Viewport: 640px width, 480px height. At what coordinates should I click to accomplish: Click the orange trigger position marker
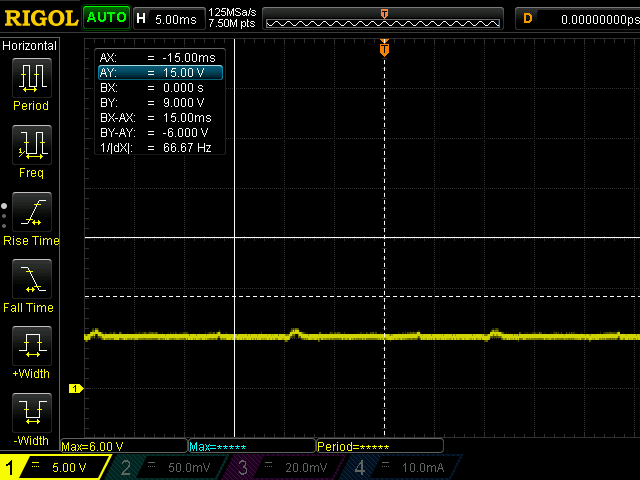pos(384,48)
